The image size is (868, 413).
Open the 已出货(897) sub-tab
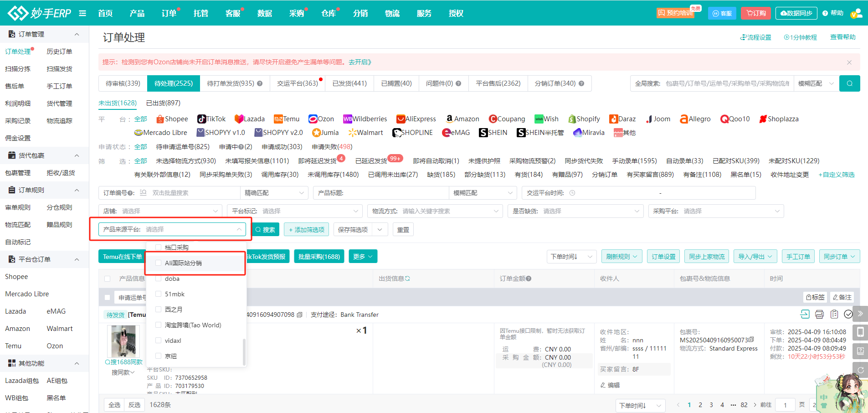click(x=163, y=103)
